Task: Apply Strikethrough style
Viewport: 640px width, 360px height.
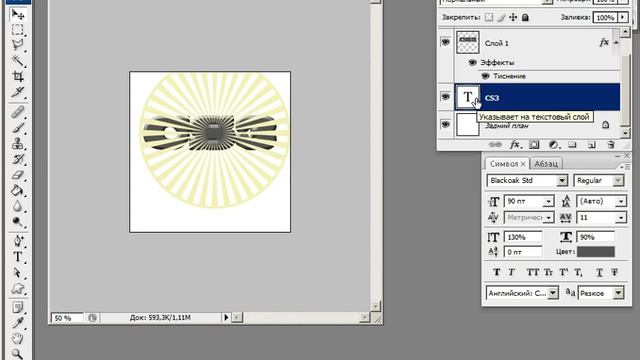Action: pyautogui.click(x=614, y=272)
